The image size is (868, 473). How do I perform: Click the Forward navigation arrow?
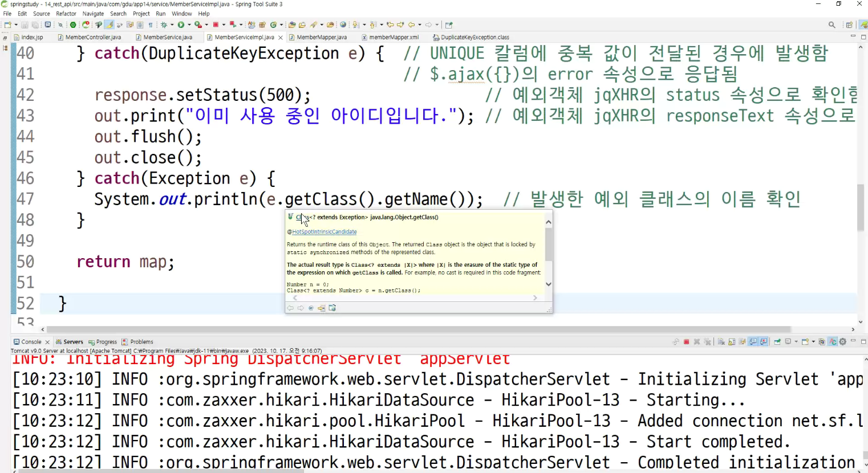click(x=429, y=25)
